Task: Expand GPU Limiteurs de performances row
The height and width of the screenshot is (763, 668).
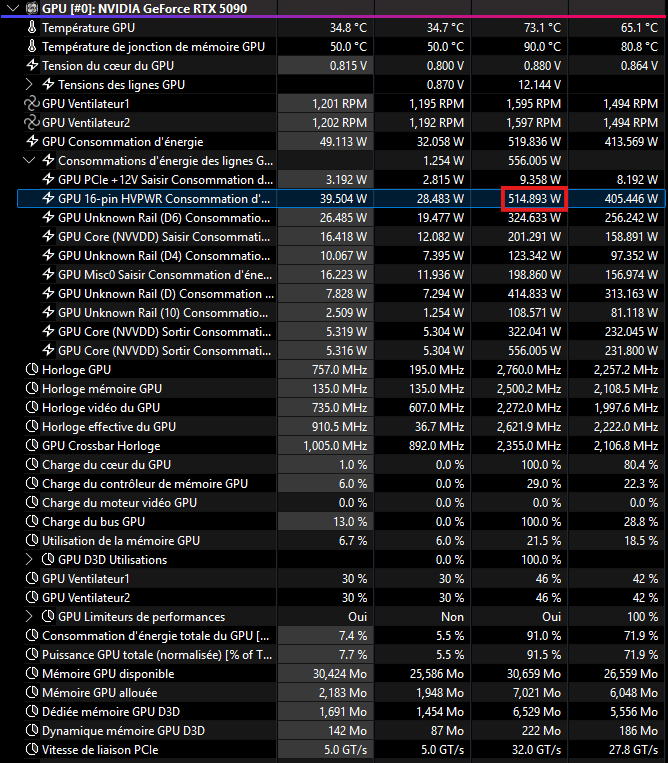Action: click(29, 617)
